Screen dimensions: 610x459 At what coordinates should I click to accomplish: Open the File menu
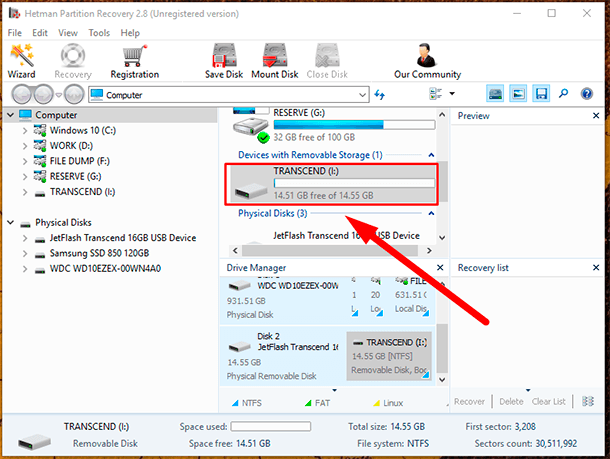coord(15,33)
